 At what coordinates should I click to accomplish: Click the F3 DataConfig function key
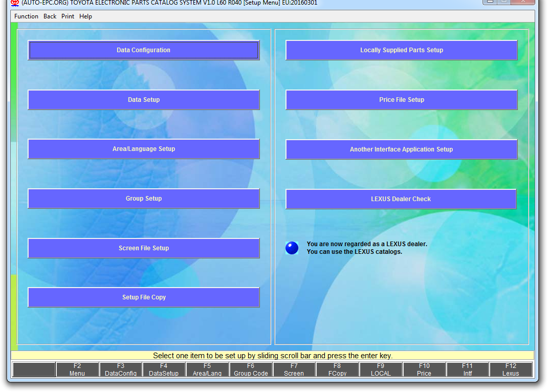(121, 369)
